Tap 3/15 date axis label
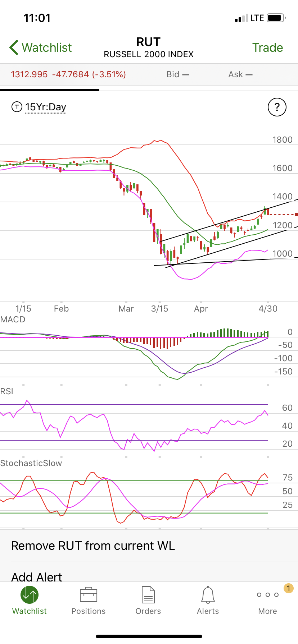Viewport: 298px width, 644px height. click(159, 309)
